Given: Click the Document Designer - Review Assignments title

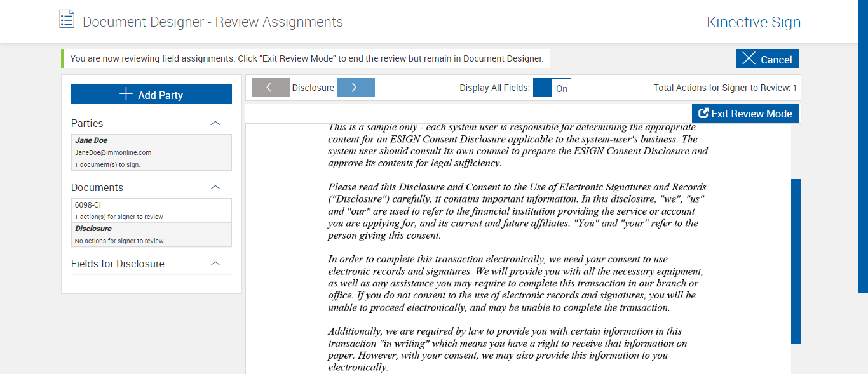Looking at the screenshot, I should click(213, 22).
